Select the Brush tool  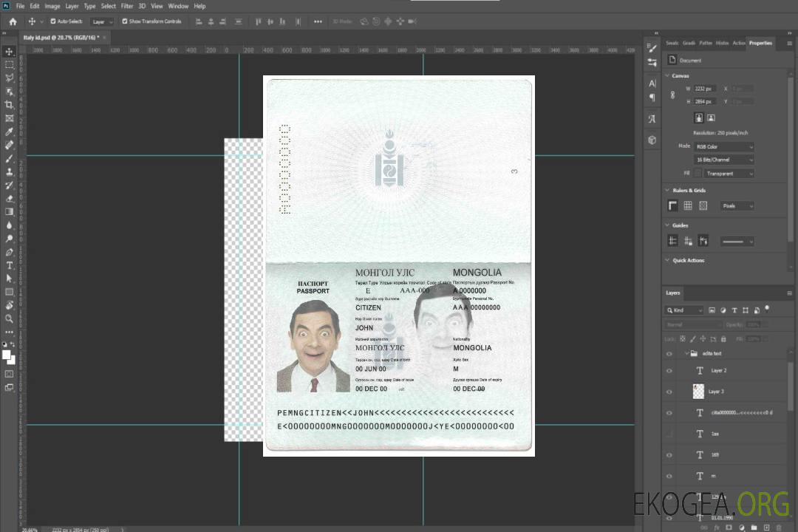(9, 158)
